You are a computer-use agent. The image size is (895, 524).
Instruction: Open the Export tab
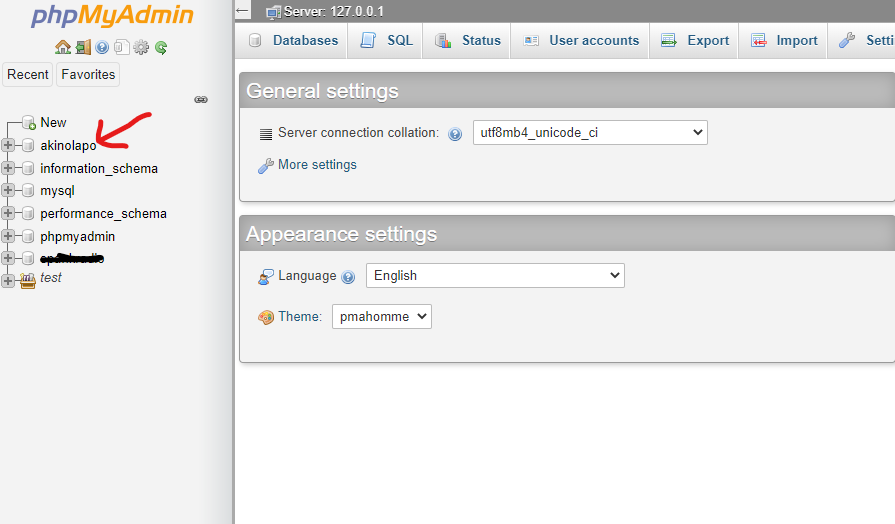(695, 41)
